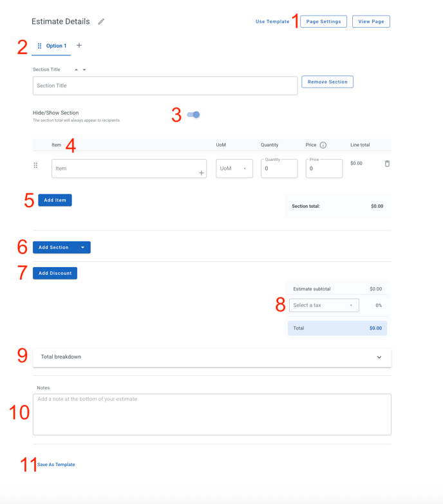The image size is (443, 504).
Task: Click Save As Template link
Action: click(56, 465)
